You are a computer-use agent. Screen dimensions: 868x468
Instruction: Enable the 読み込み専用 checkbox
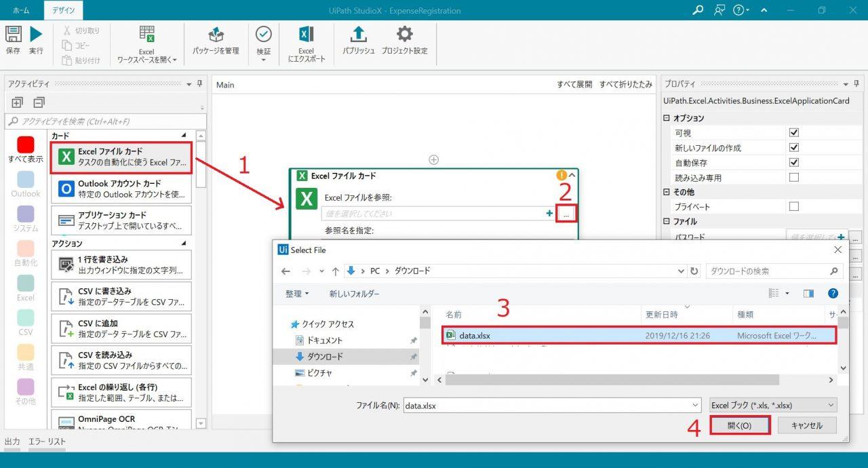(x=794, y=178)
